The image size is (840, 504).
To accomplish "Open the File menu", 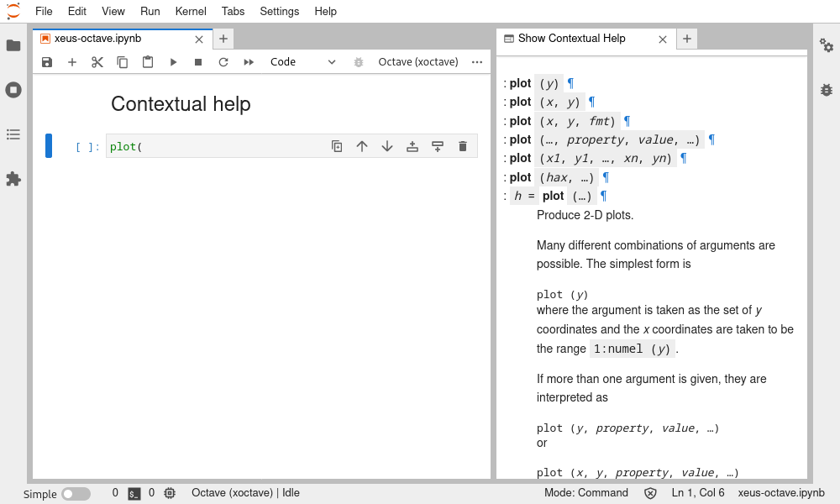I will tap(44, 11).
